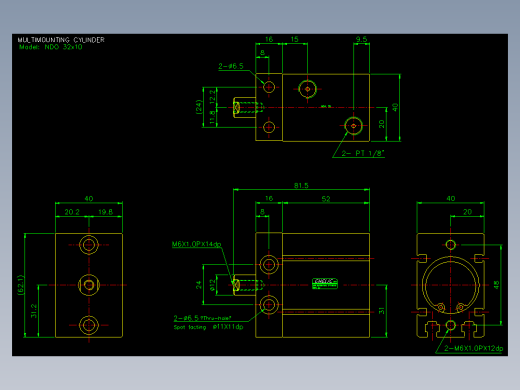Image resolution: width=520 pixels, height=390 pixels.
Task: Select the 2-M6X1.0PX12dp annotation
Action: click(474, 348)
